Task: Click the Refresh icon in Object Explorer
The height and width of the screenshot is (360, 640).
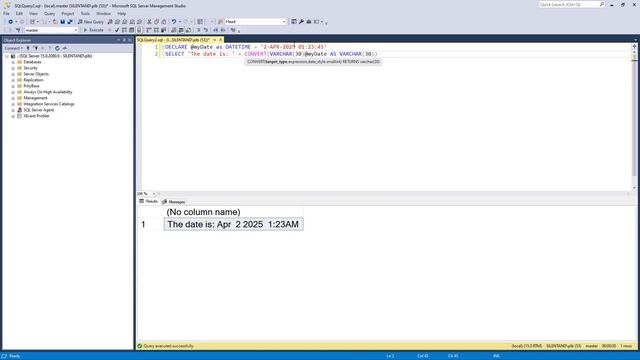Action: click(x=57, y=48)
